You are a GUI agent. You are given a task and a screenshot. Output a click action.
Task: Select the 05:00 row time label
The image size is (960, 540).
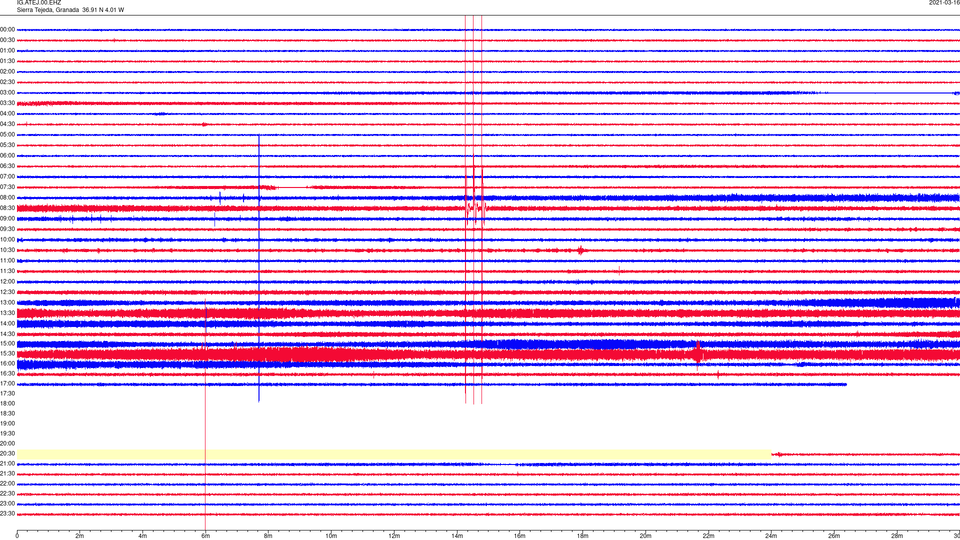click(7, 134)
